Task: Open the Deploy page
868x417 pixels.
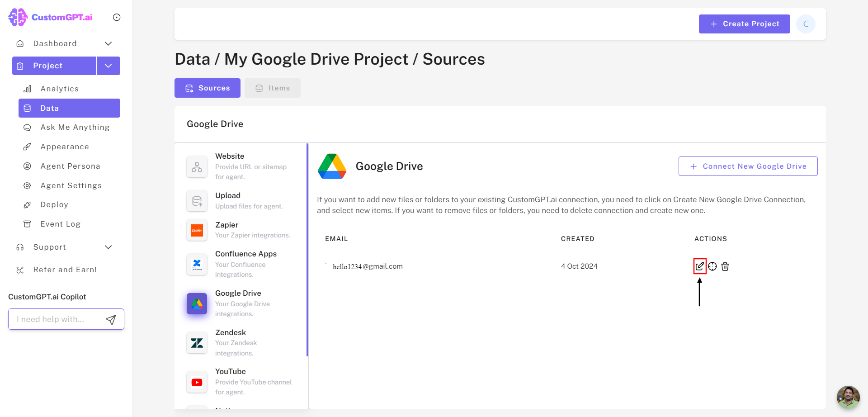Action: (54, 204)
